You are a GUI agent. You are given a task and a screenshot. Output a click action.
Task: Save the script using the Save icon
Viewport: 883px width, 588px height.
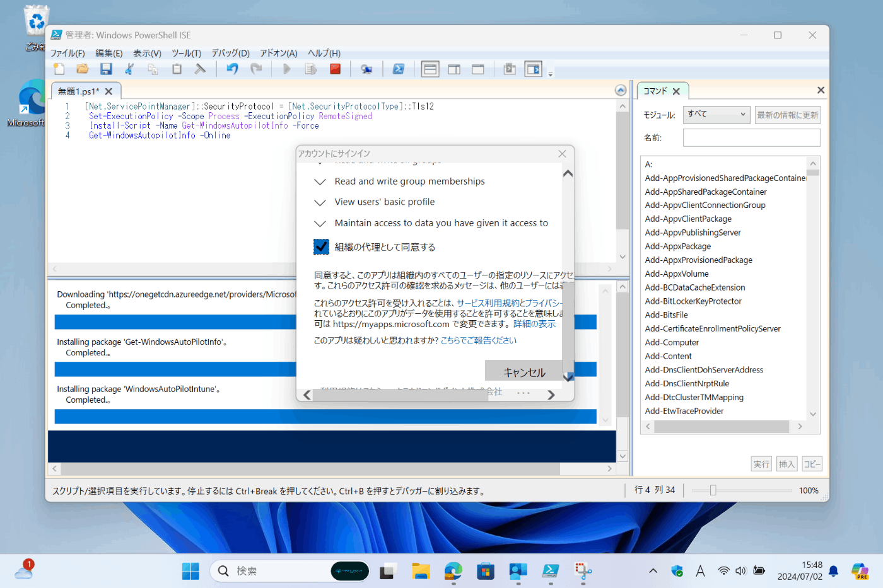point(106,69)
